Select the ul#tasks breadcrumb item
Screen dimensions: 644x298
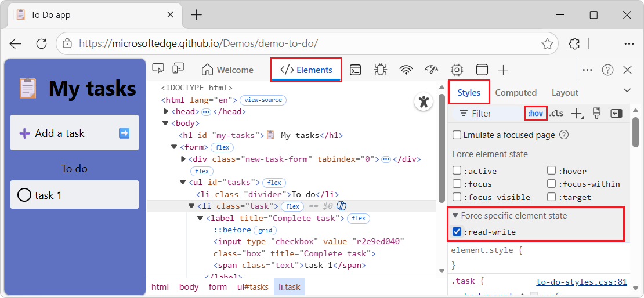click(x=252, y=287)
